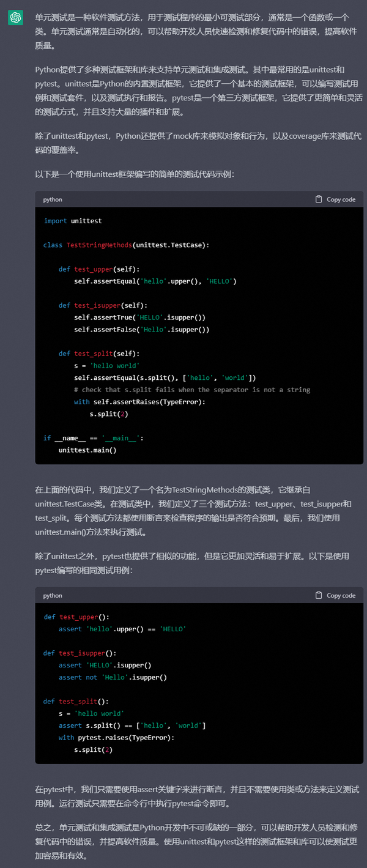Copy code of the pytest example block
The height and width of the screenshot is (868, 367).
[x=335, y=595]
